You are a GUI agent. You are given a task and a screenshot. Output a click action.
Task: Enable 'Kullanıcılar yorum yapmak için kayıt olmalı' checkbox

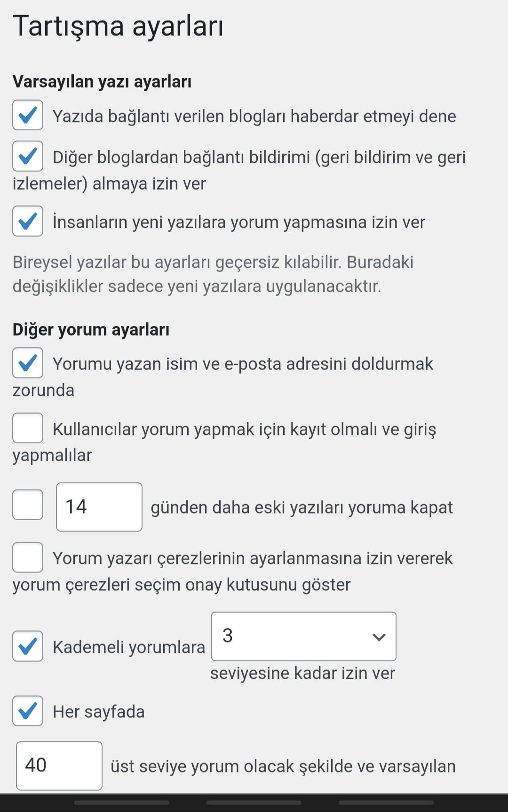[x=28, y=428]
